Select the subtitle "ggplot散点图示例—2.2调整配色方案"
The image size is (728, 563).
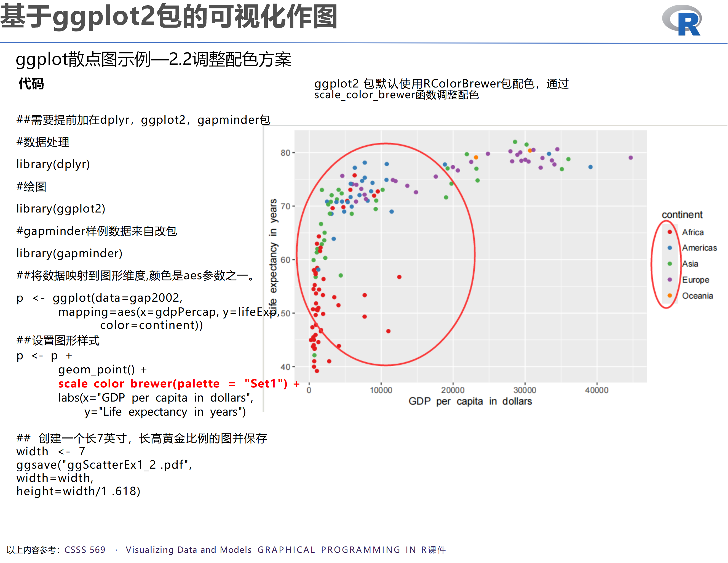click(x=154, y=60)
